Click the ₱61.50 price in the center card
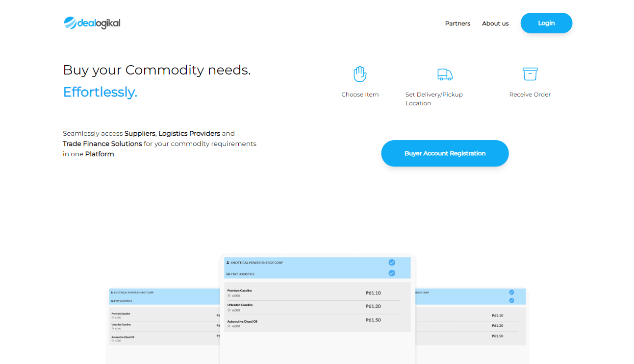The image size is (634, 364). pyautogui.click(x=373, y=320)
